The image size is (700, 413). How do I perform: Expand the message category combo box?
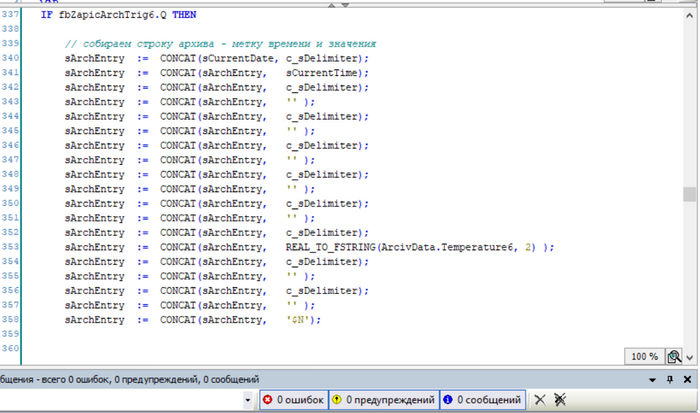point(250,400)
